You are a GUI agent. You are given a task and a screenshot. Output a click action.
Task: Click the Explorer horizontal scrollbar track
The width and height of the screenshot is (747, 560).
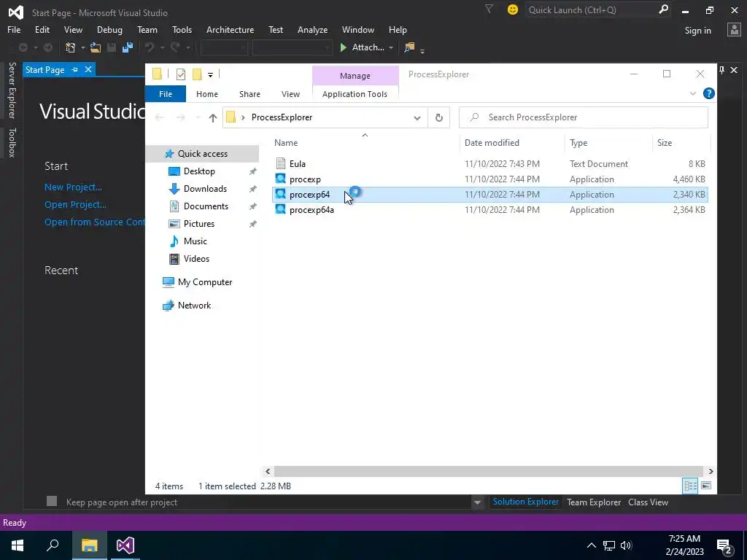[x=489, y=471]
